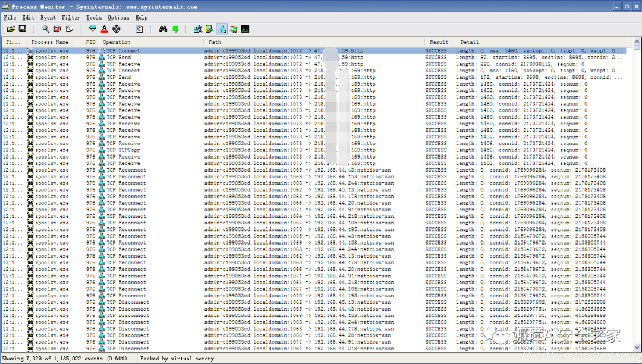
Task: Click the Open log file icon
Action: [11, 29]
